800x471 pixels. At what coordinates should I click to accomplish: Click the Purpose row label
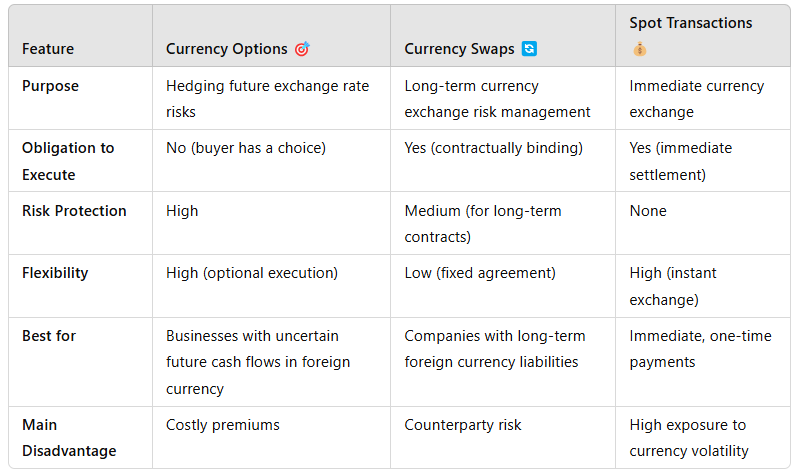click(51, 86)
